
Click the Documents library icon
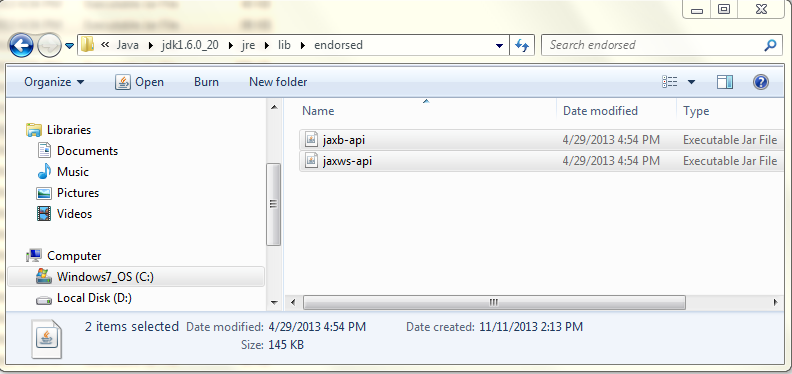[44, 151]
